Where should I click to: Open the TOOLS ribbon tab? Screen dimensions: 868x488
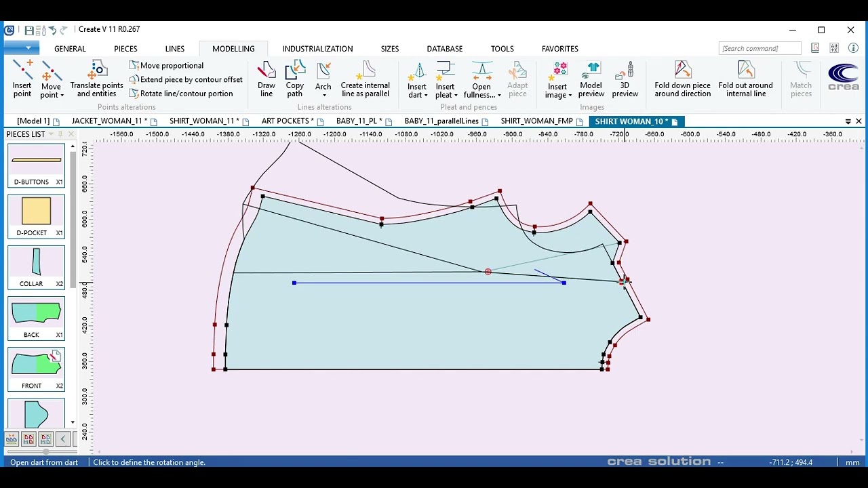tap(502, 49)
